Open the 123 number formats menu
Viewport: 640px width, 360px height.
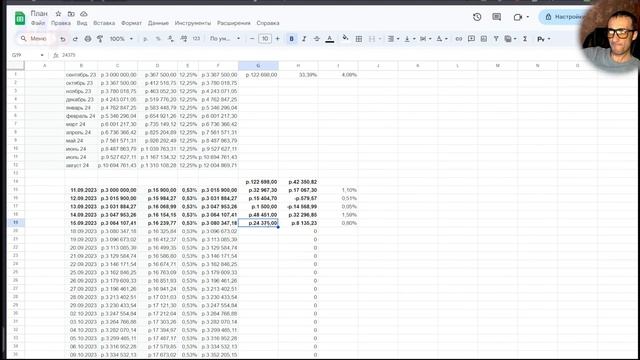[x=196, y=39]
